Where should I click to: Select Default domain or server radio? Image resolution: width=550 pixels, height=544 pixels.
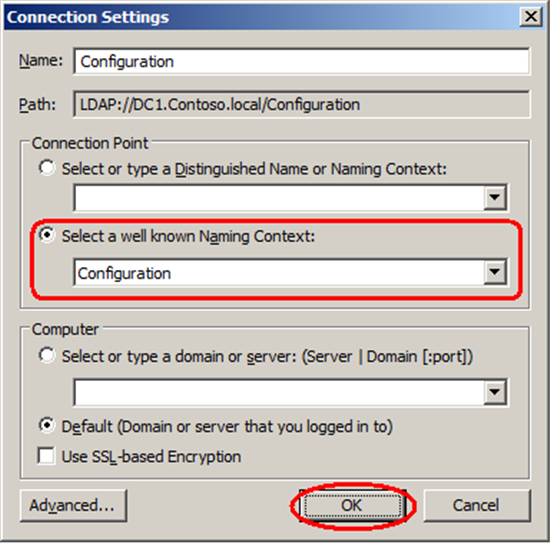point(47,425)
